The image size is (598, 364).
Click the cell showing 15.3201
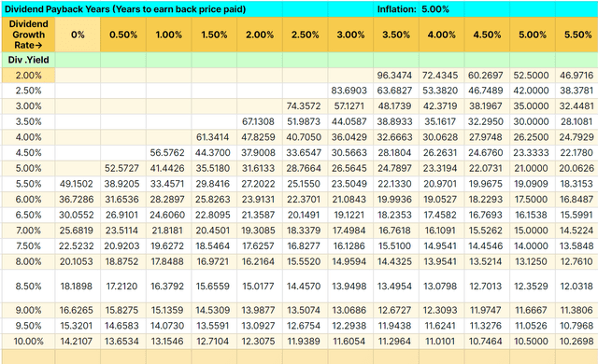click(78, 326)
